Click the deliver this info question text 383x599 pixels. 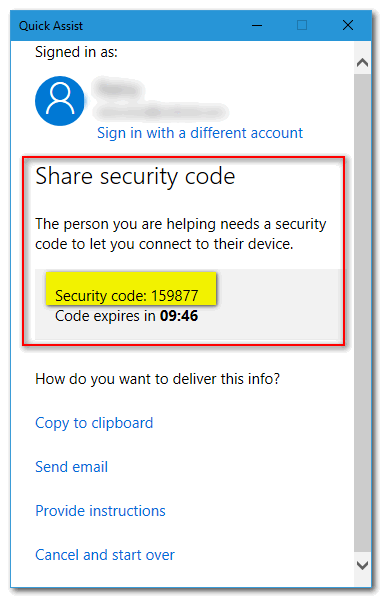157,379
